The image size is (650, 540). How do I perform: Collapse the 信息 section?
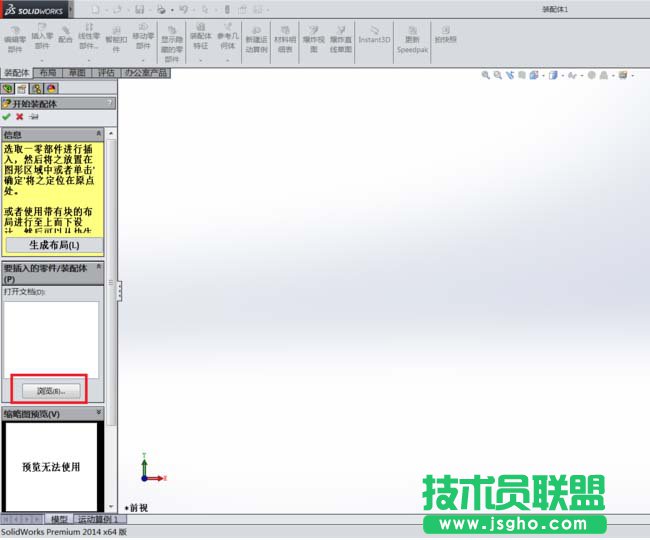point(99,133)
